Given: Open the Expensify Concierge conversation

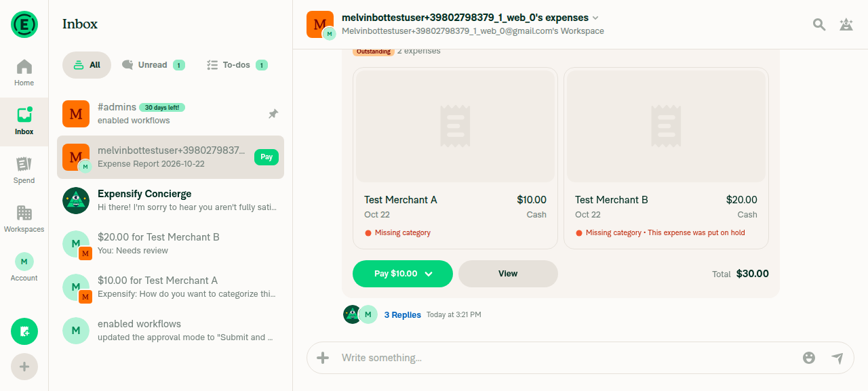Looking at the screenshot, I should (x=170, y=201).
